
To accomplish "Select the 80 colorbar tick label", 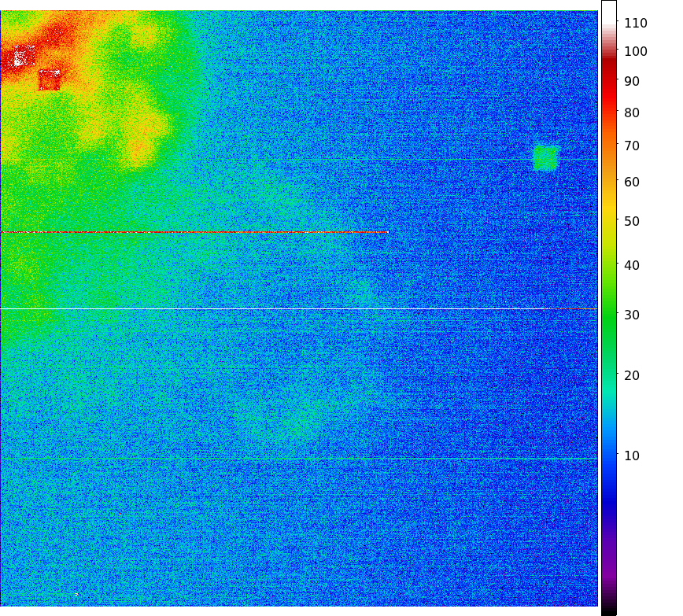I will 632,113.
